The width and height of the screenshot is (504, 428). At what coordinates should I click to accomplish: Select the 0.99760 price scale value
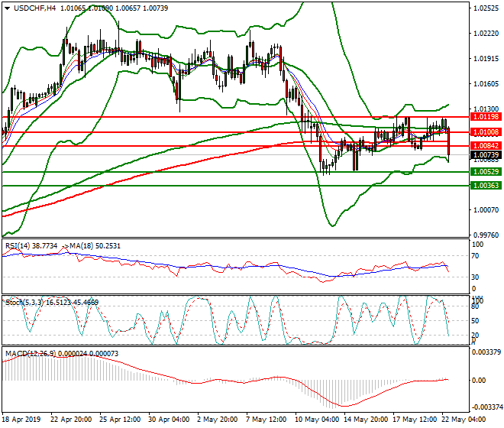click(486, 235)
